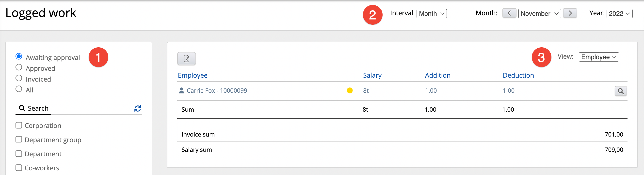Sort by the Salary column header
The width and height of the screenshot is (644, 175).
pos(372,75)
